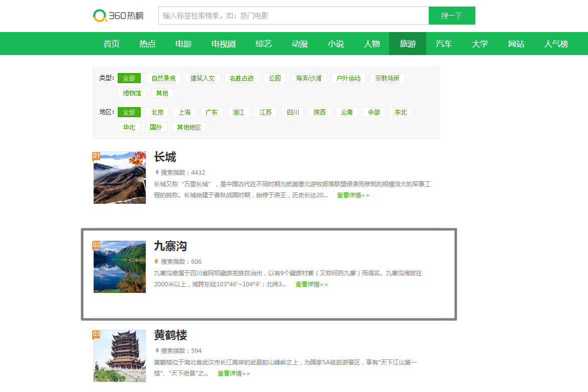The height and width of the screenshot is (392, 588).
Task: Open the 综艺 nav tab
Action: (263, 44)
